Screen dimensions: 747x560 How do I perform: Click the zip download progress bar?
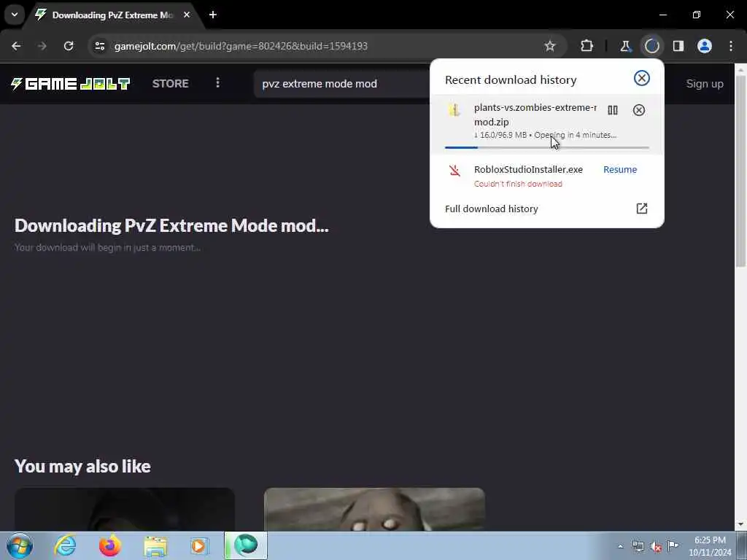[547, 147]
